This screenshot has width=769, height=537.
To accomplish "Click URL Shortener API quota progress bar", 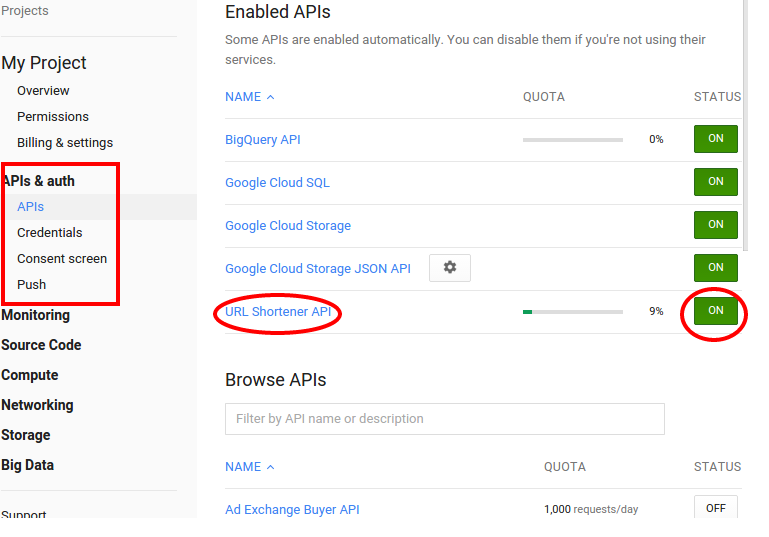I will (x=573, y=312).
